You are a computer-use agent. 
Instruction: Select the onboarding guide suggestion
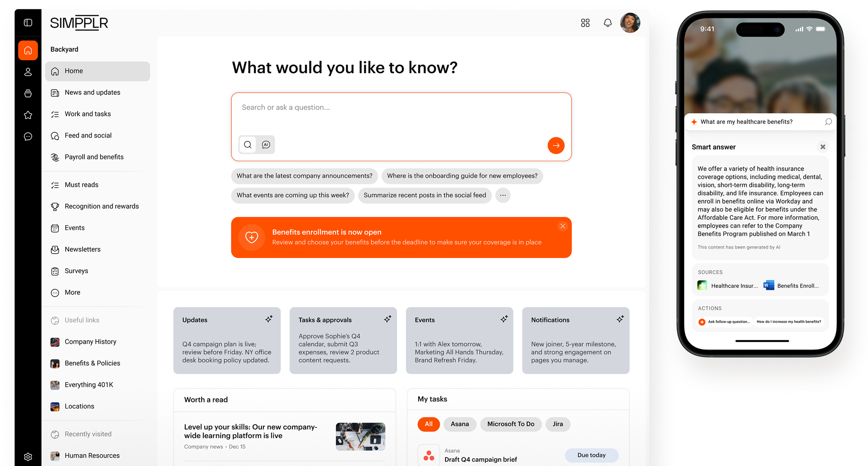click(x=462, y=176)
